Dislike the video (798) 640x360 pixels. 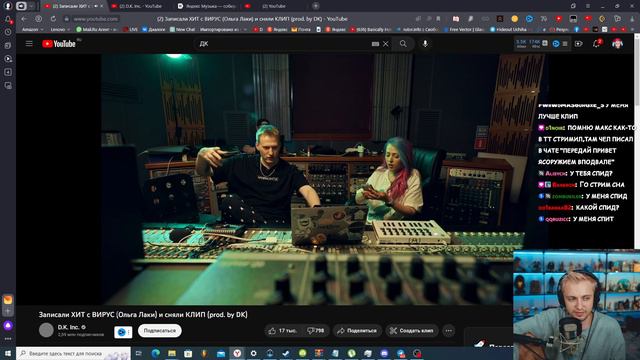point(316,331)
